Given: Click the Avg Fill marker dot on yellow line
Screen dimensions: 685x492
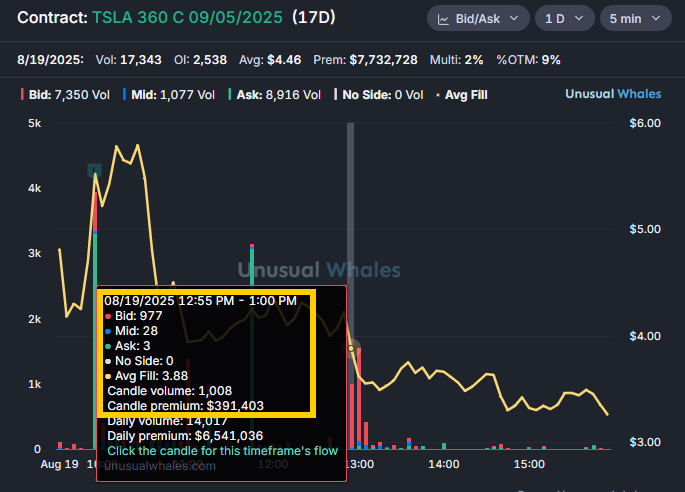Looking at the screenshot, I should pyautogui.click(x=351, y=348).
